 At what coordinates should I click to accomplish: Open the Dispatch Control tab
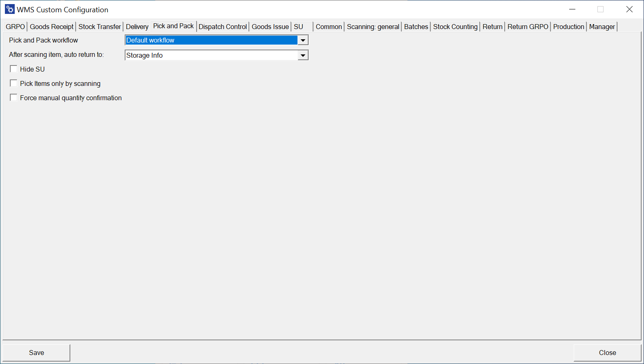[223, 27]
